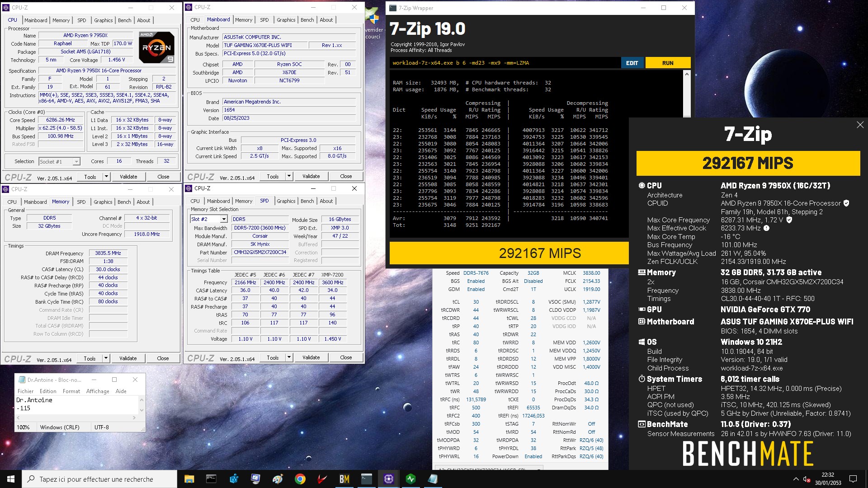Click the Windows OS icon in BenchMate panel
The width and height of the screenshot is (868, 488).
[642, 342]
